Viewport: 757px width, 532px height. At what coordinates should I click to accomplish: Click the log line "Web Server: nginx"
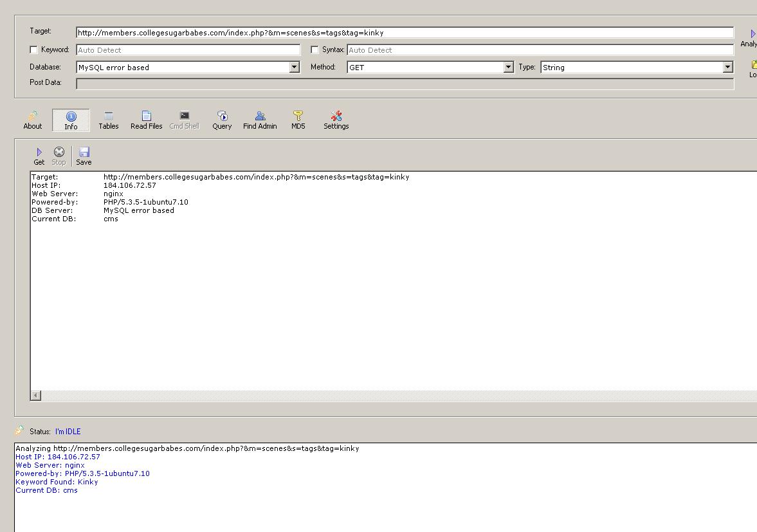50,465
